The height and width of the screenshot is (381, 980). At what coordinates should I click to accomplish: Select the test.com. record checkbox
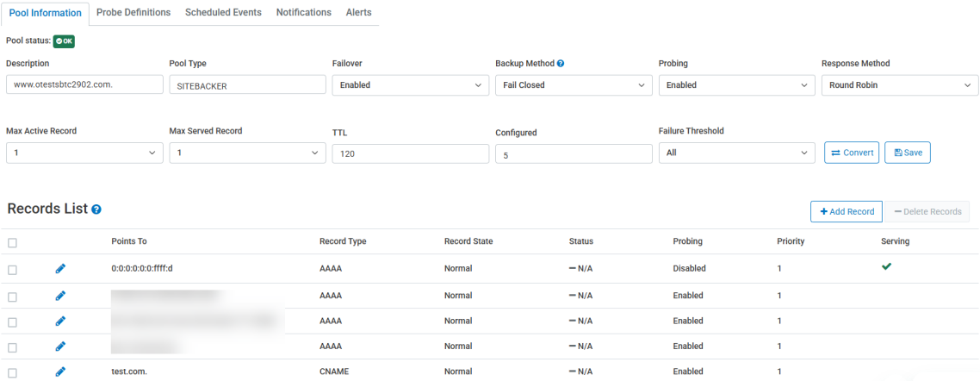(12, 372)
